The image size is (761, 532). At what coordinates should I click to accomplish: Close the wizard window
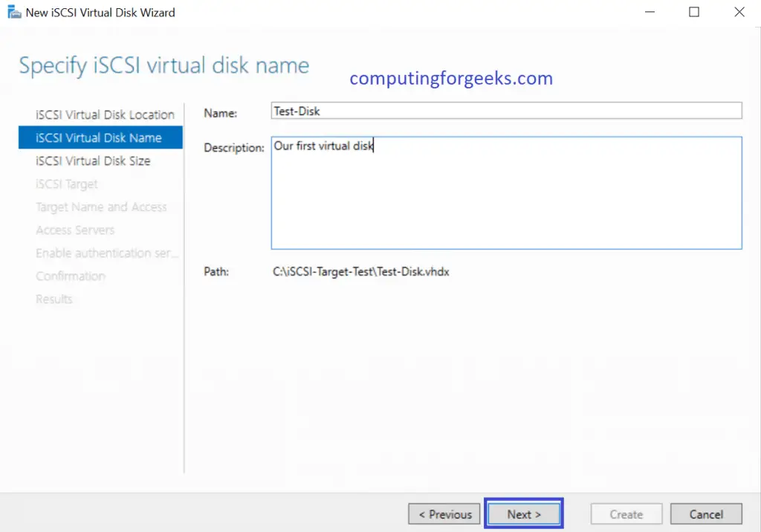[x=739, y=12]
